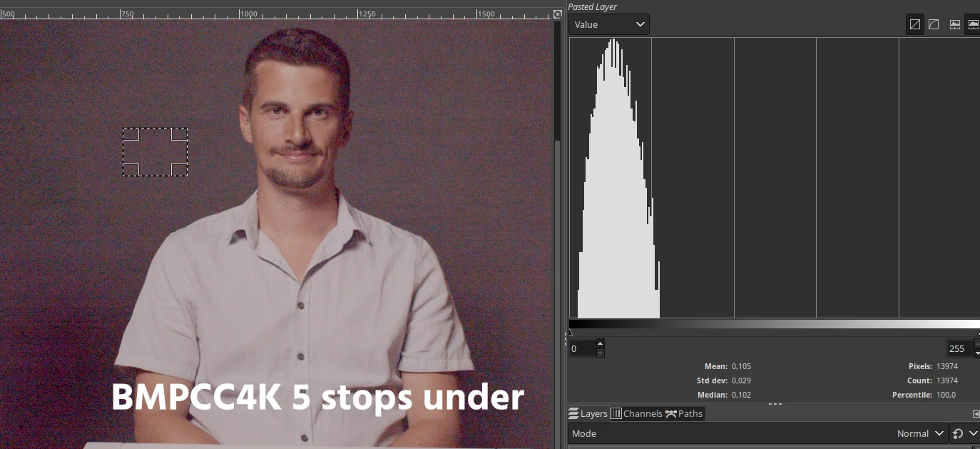Click the bottom-right handle of rectangle selection
Image resolution: width=980 pixels, height=449 pixels.
click(179, 169)
